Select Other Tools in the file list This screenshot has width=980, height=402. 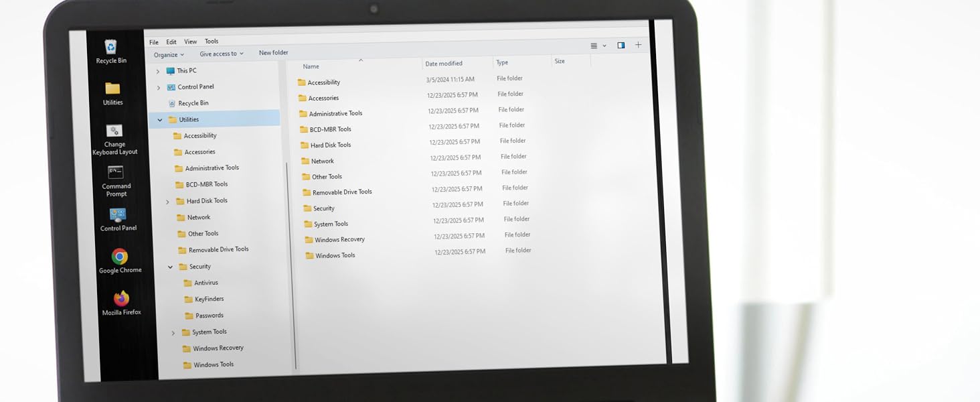pyautogui.click(x=327, y=177)
